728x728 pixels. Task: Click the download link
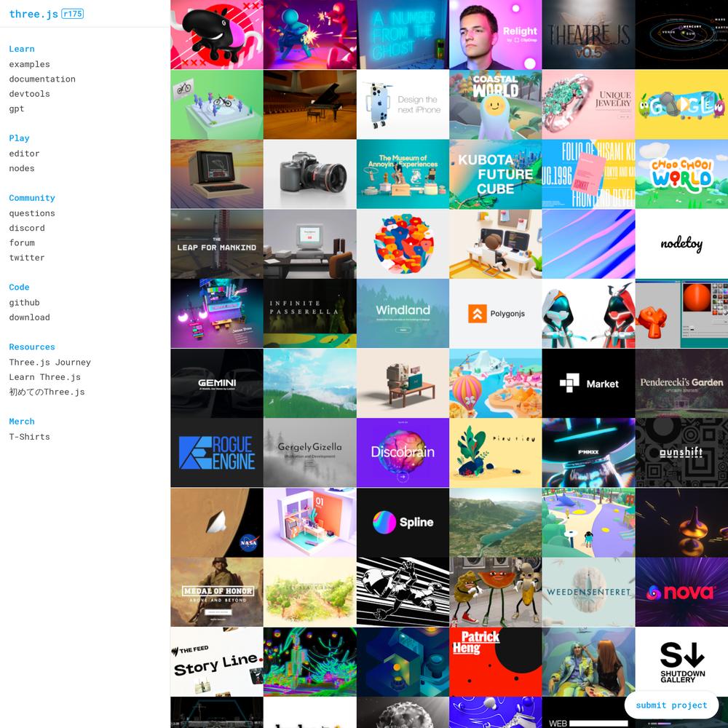pyautogui.click(x=29, y=317)
